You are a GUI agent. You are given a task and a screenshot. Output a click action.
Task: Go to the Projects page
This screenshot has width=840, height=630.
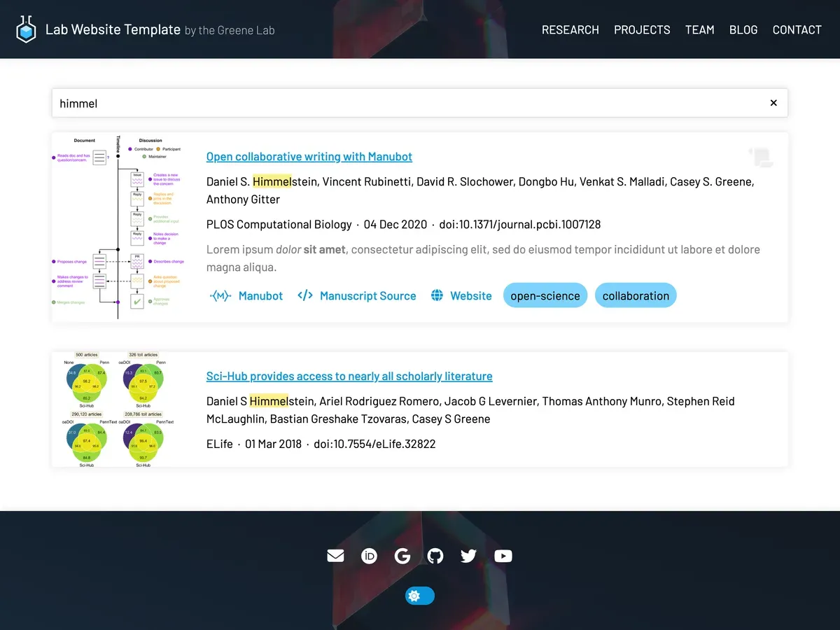click(x=642, y=29)
